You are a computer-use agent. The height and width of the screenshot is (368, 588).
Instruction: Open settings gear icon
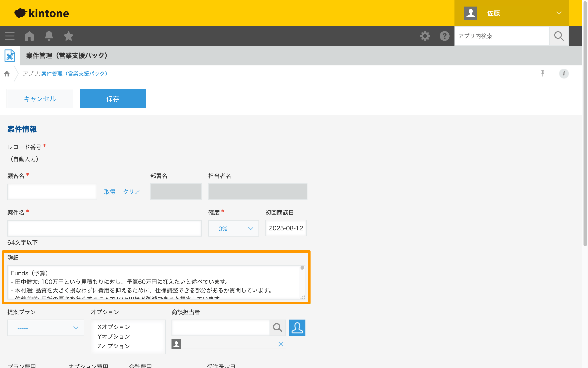pos(425,36)
